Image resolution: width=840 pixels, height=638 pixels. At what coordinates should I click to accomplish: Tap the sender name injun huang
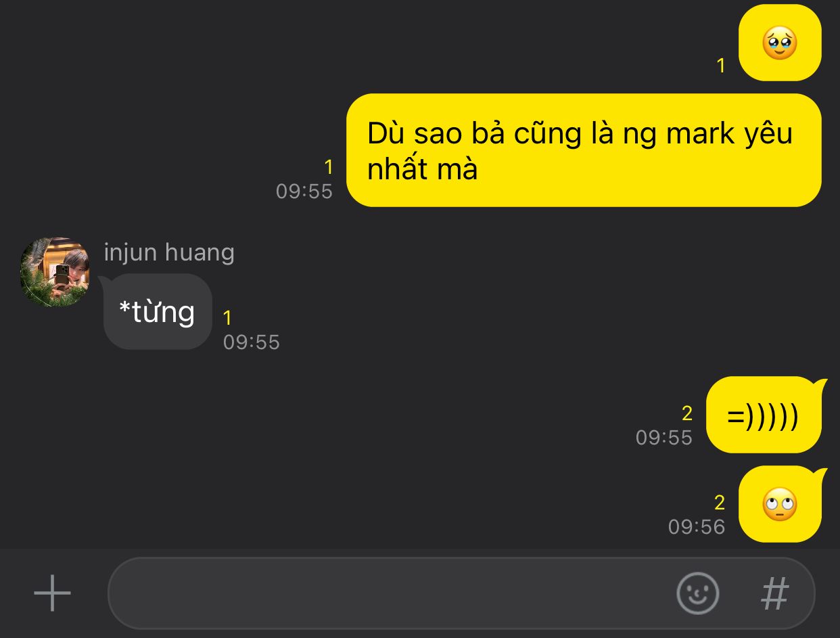[169, 252]
